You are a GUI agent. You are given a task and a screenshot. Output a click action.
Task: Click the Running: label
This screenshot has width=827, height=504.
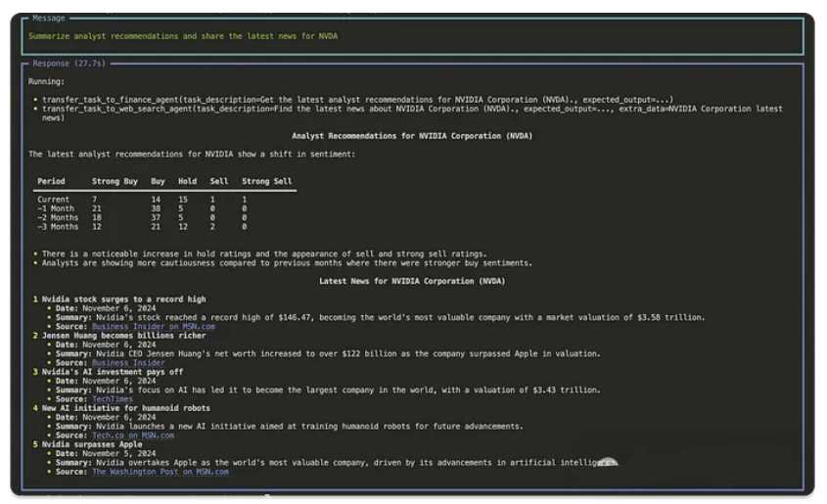[x=46, y=81]
